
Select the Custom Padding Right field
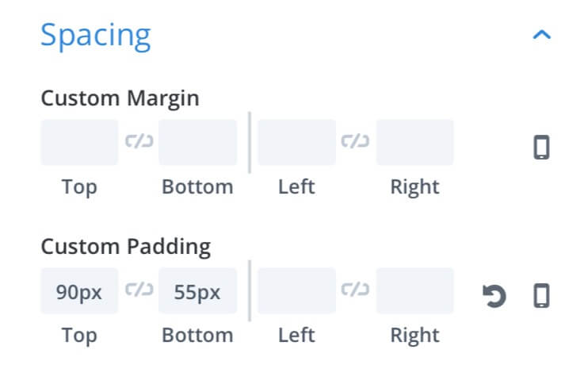click(x=414, y=290)
